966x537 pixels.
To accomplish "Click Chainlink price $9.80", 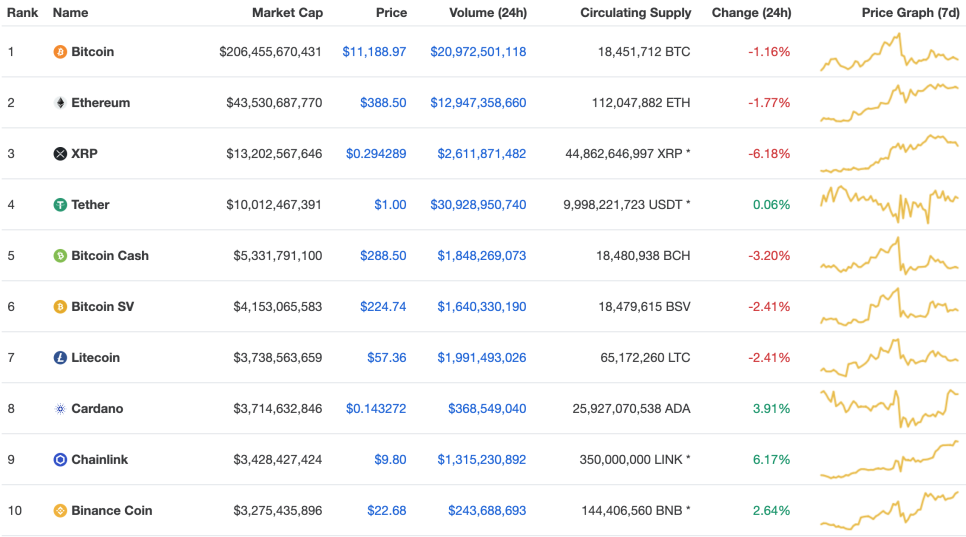I will [x=390, y=460].
